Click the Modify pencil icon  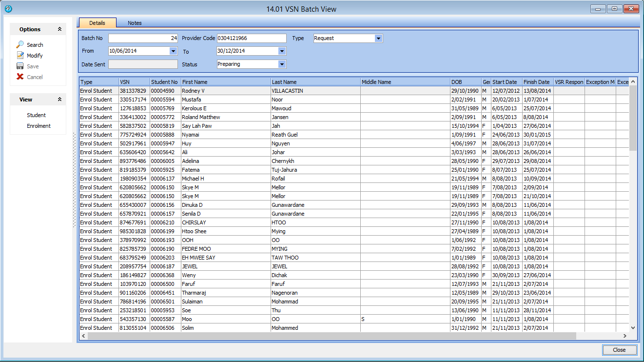pyautogui.click(x=20, y=56)
